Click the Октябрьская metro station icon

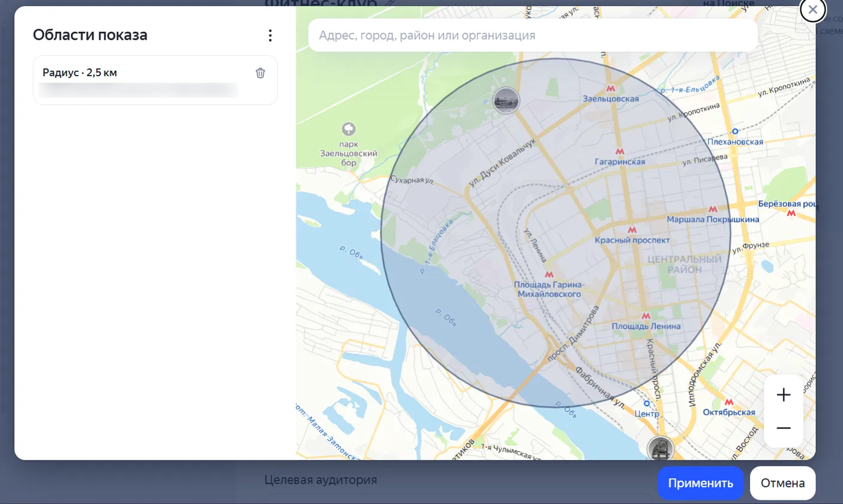click(x=729, y=402)
